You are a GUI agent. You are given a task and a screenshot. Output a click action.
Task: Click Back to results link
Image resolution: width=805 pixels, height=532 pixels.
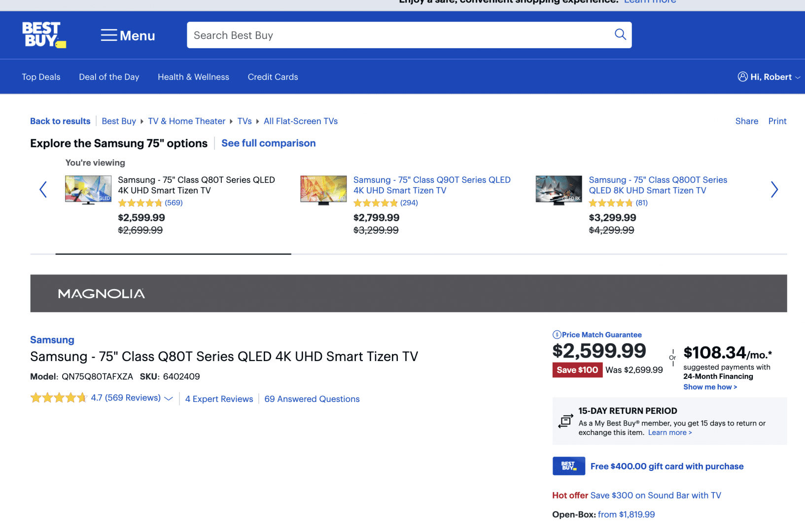(x=60, y=121)
